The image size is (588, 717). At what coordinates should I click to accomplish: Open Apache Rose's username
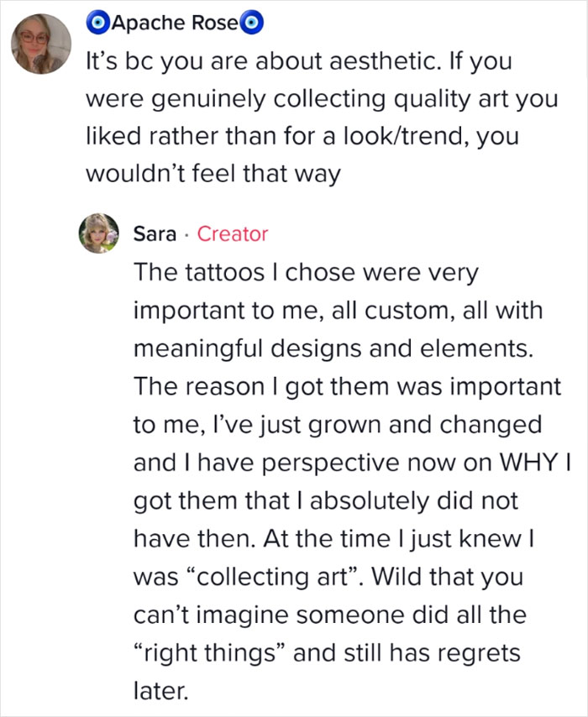pyautogui.click(x=176, y=23)
